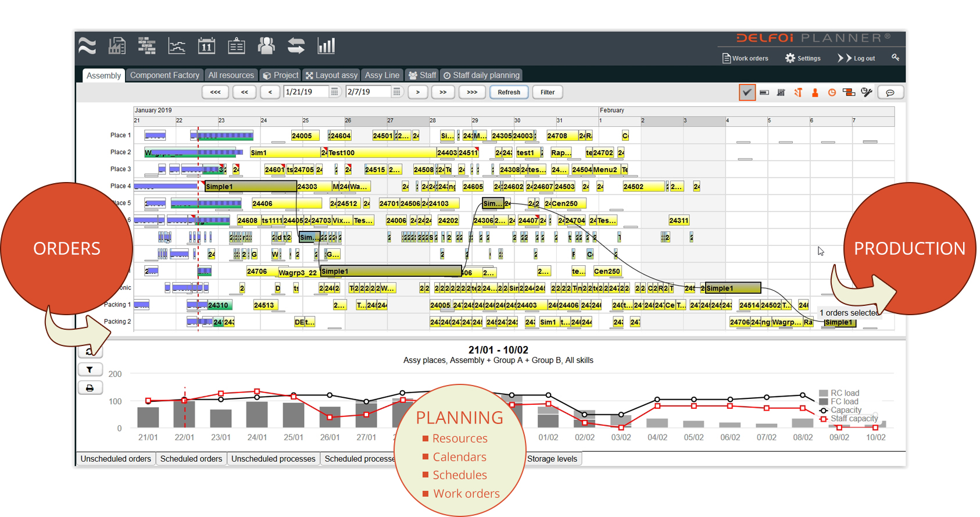Click the < previous button
This screenshot has width=980, height=517.
click(270, 92)
